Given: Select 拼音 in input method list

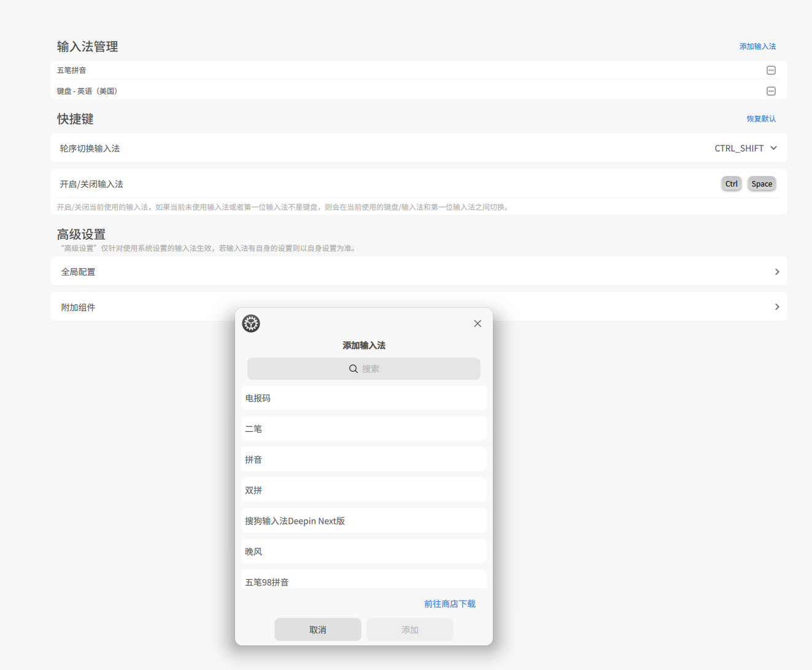Looking at the screenshot, I should (x=364, y=460).
